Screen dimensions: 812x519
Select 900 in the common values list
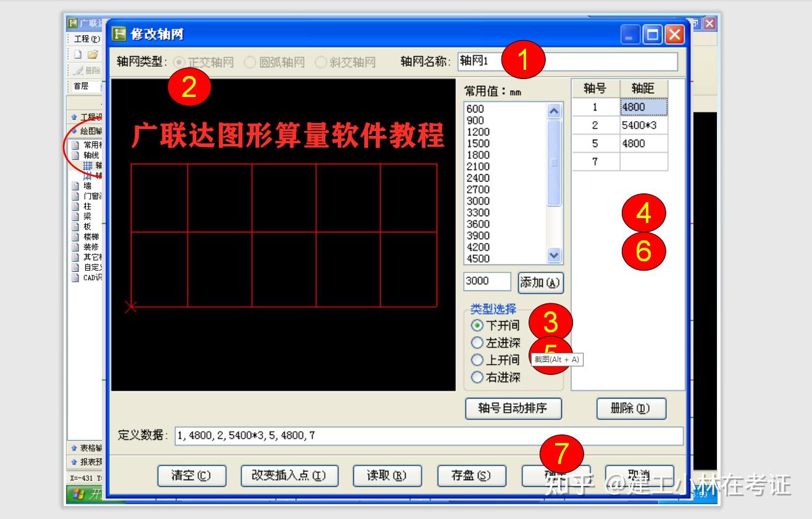pos(475,120)
